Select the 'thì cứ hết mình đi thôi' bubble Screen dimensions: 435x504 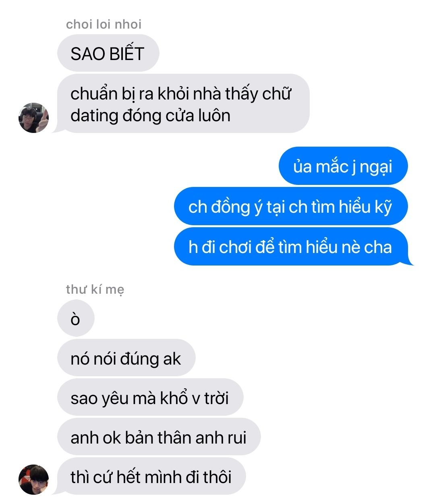(151, 477)
